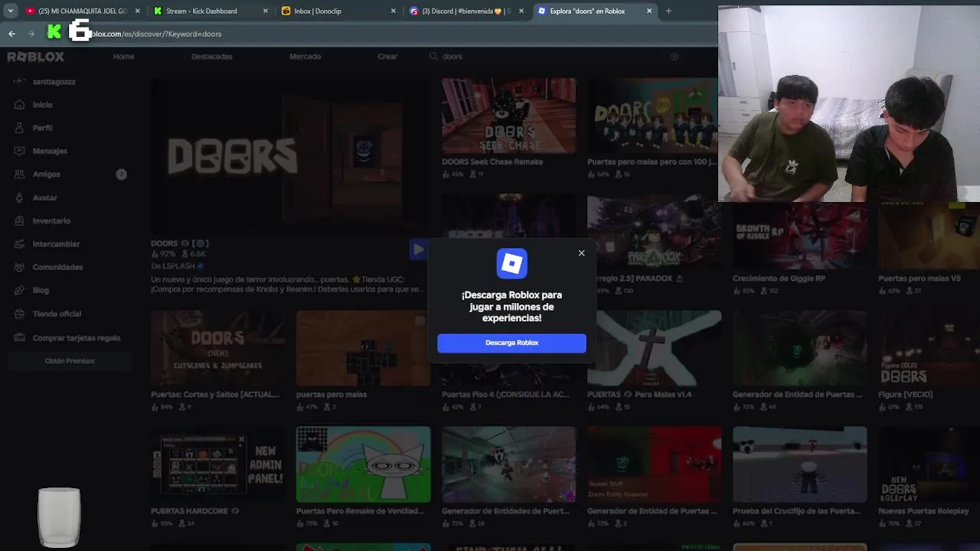Open Prueba del Crucifijo de las Puertas thumbnail
980x551 pixels.
tap(799, 465)
